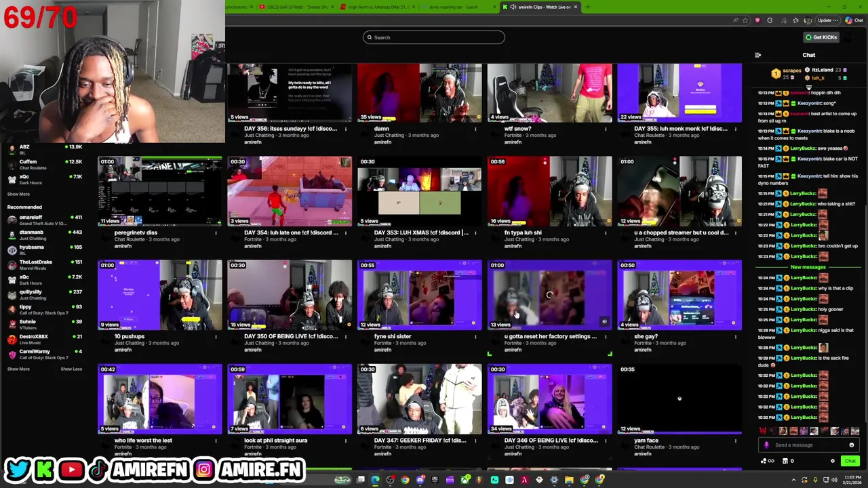Open chat settings gear icon
The image size is (868, 488).
click(833, 461)
